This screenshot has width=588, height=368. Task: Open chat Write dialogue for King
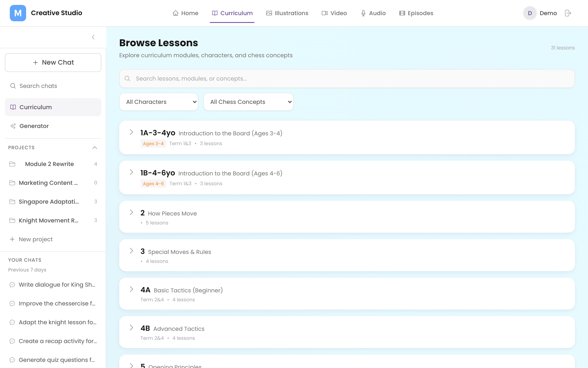coord(53,285)
